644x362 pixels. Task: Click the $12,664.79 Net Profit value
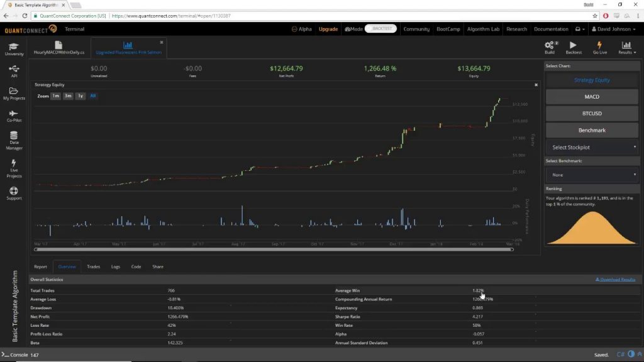[286, 69]
